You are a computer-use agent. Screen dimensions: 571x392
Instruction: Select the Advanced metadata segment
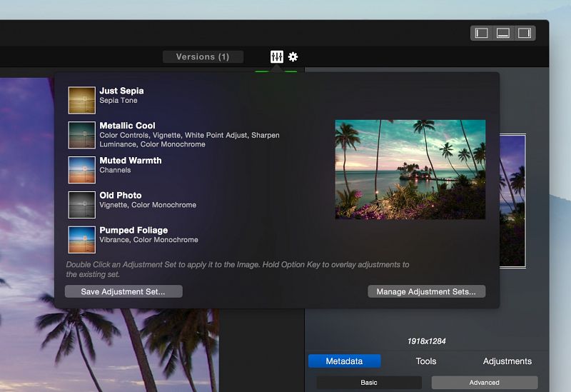484,383
